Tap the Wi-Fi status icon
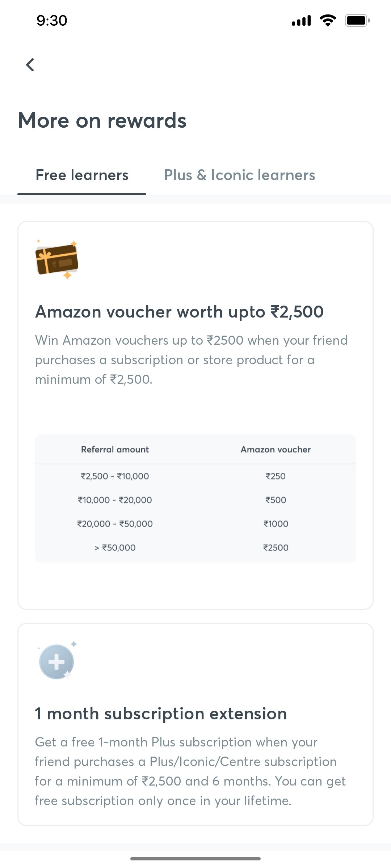Viewport: 391px width, 868px height. (328, 21)
